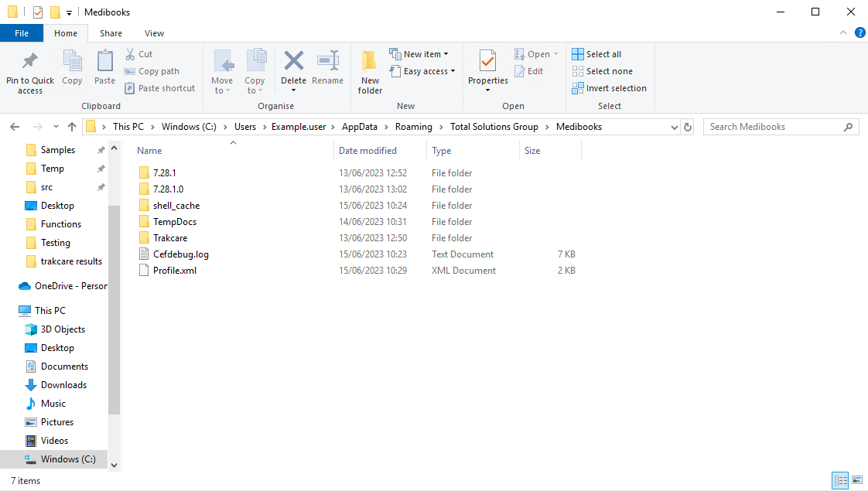Select Downloads in the navigation pane
The height and width of the screenshot is (491, 868).
(x=63, y=385)
